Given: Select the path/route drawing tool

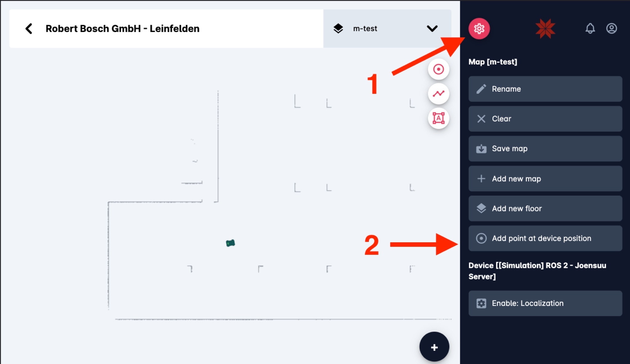Looking at the screenshot, I should [438, 93].
